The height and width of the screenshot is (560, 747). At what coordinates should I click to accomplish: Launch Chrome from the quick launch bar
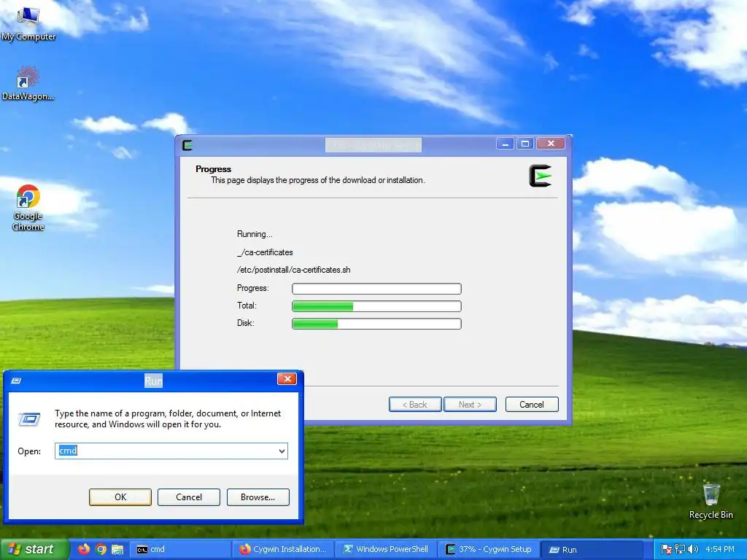click(101, 549)
